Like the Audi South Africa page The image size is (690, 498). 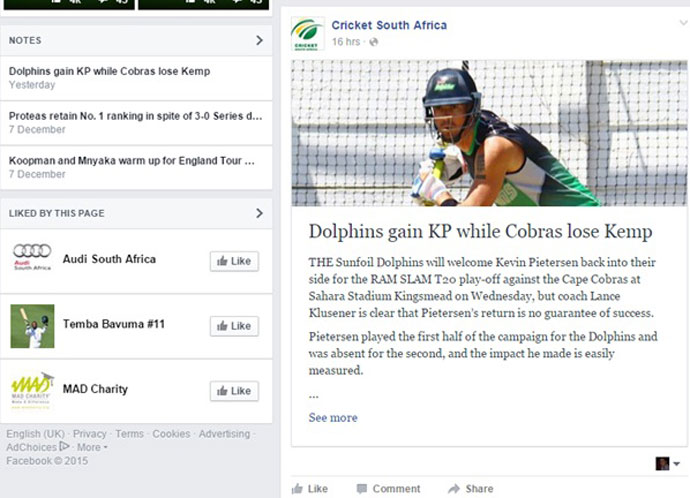pos(234,261)
